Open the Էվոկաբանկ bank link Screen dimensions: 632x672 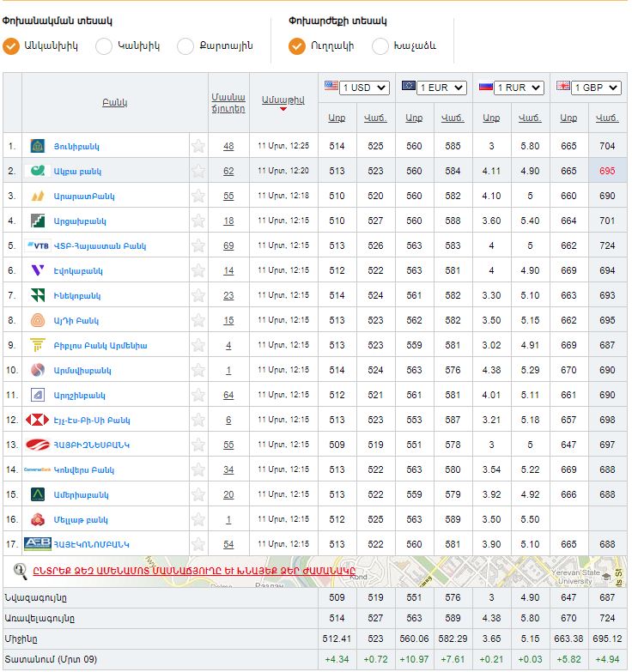[x=78, y=271]
